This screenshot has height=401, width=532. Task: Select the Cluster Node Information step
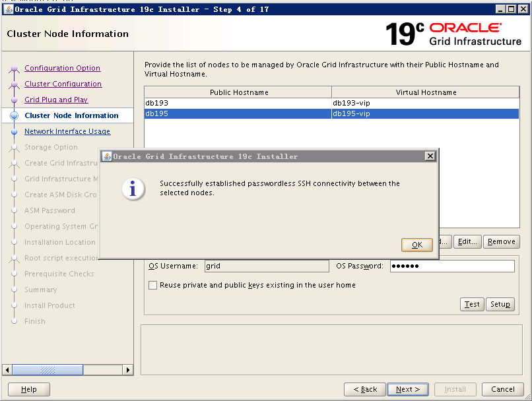pos(71,115)
